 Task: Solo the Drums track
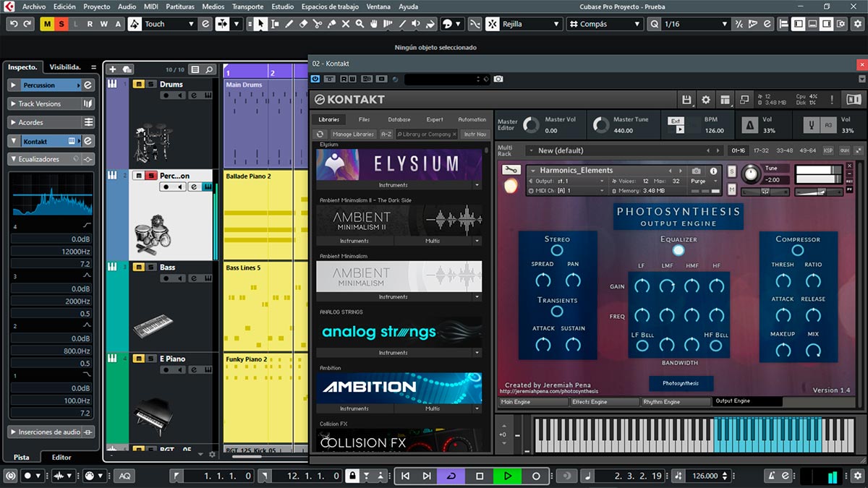150,84
